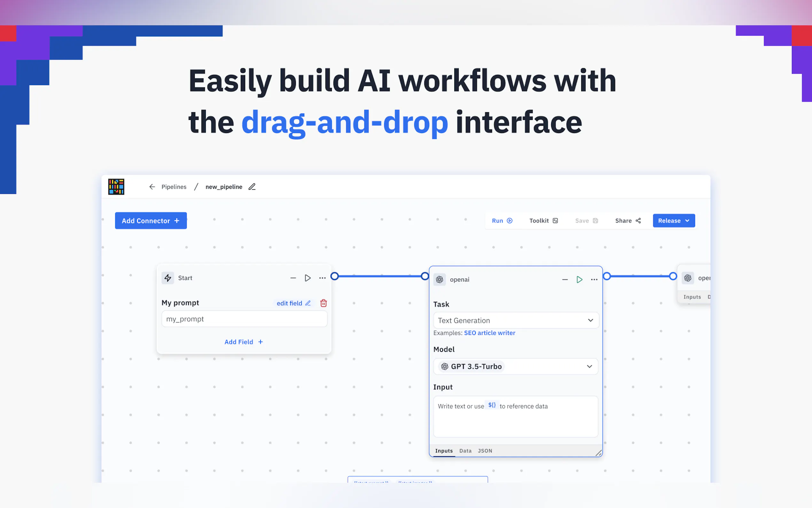The height and width of the screenshot is (508, 812).
Task: Click into the my_prompt input field
Action: 244,319
